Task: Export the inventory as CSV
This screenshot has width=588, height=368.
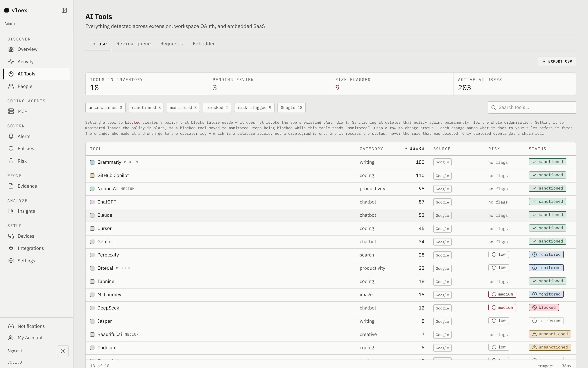Action: (x=557, y=61)
